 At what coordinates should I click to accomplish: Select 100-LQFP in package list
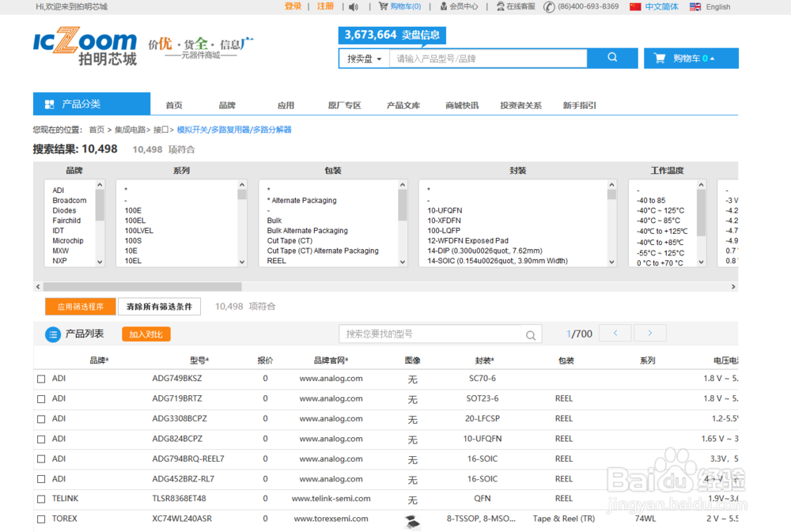[444, 231]
